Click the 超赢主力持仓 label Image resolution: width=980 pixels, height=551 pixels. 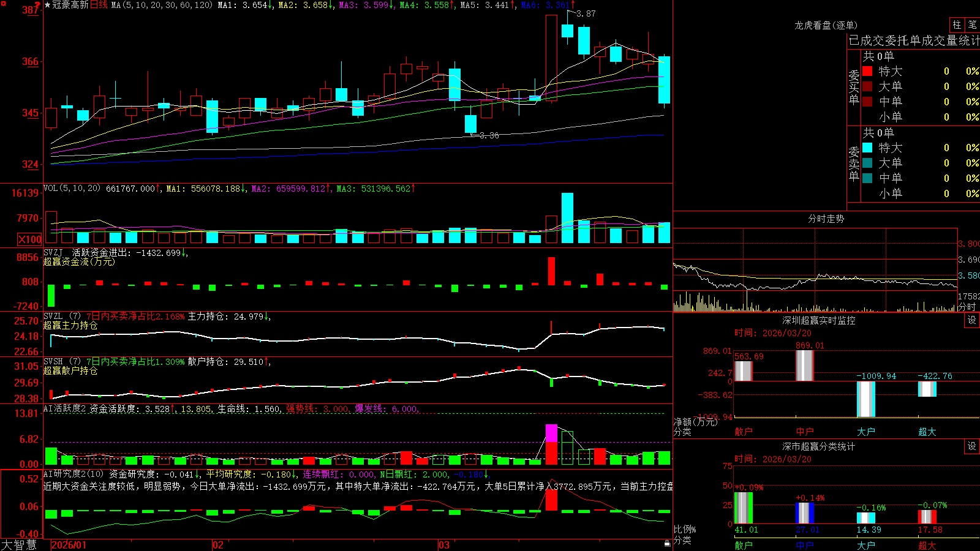pyautogui.click(x=70, y=325)
